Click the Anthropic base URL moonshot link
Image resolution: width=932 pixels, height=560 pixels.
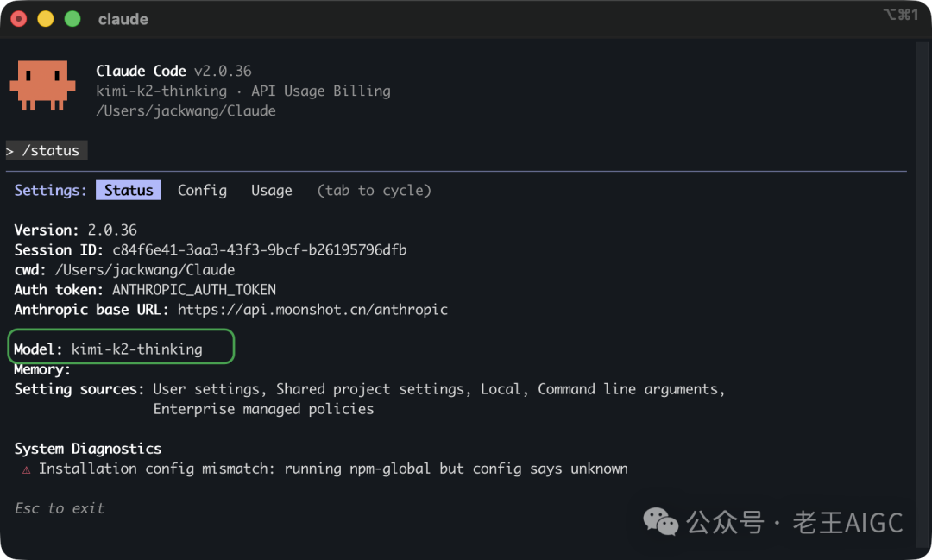[x=312, y=310]
